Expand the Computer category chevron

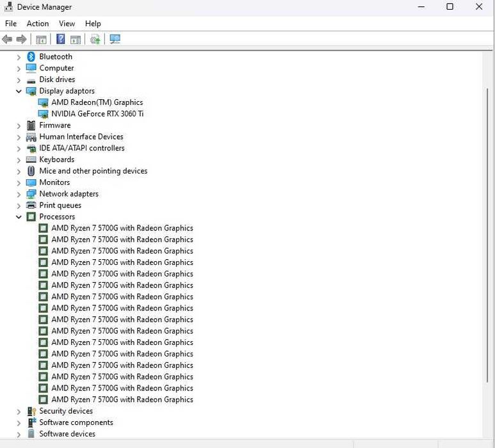click(19, 68)
